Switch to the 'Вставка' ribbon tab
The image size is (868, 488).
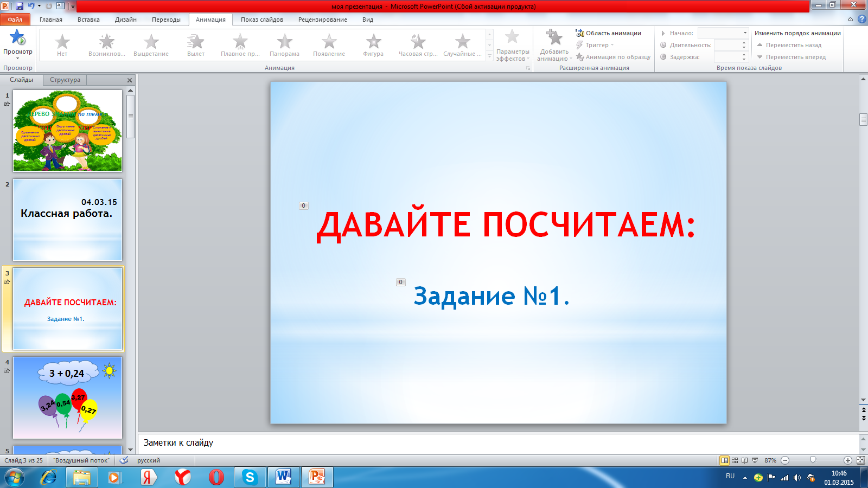click(88, 20)
